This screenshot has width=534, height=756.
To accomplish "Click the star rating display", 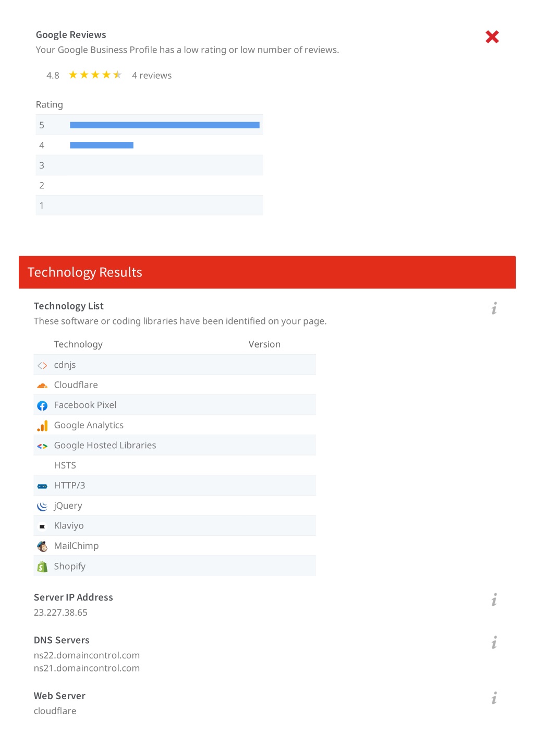I will pyautogui.click(x=95, y=75).
